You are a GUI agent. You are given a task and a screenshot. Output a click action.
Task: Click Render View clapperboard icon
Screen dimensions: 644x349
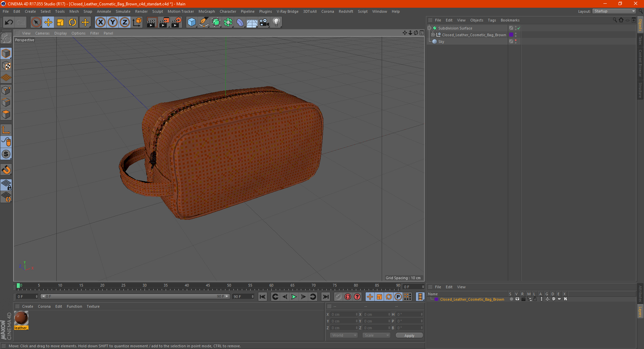[152, 22]
